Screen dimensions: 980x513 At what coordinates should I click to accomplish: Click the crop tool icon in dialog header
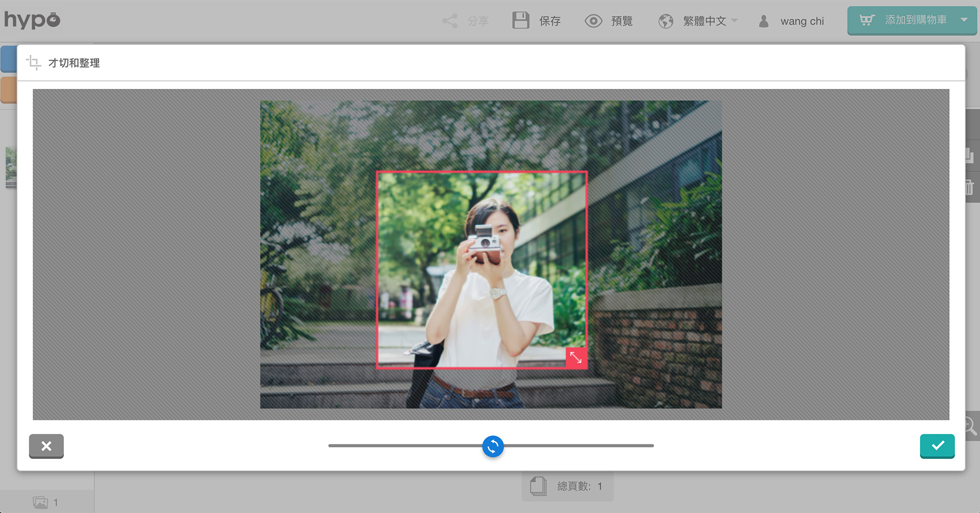pos(34,63)
